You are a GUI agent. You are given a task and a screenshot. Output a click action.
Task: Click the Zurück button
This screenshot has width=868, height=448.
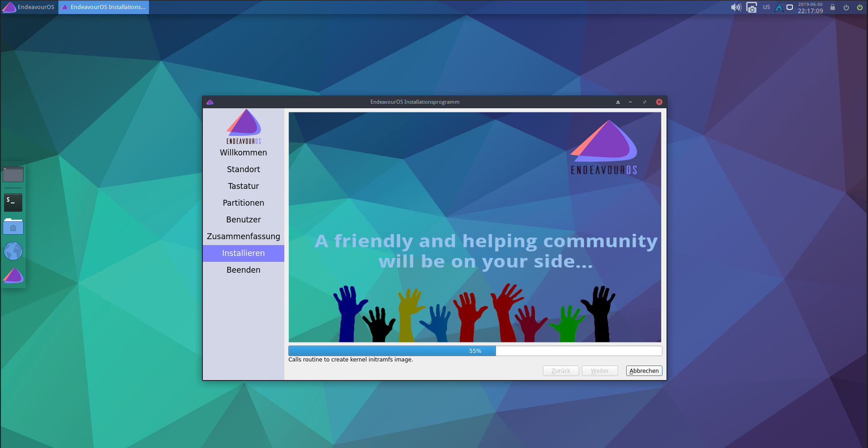[561, 371]
